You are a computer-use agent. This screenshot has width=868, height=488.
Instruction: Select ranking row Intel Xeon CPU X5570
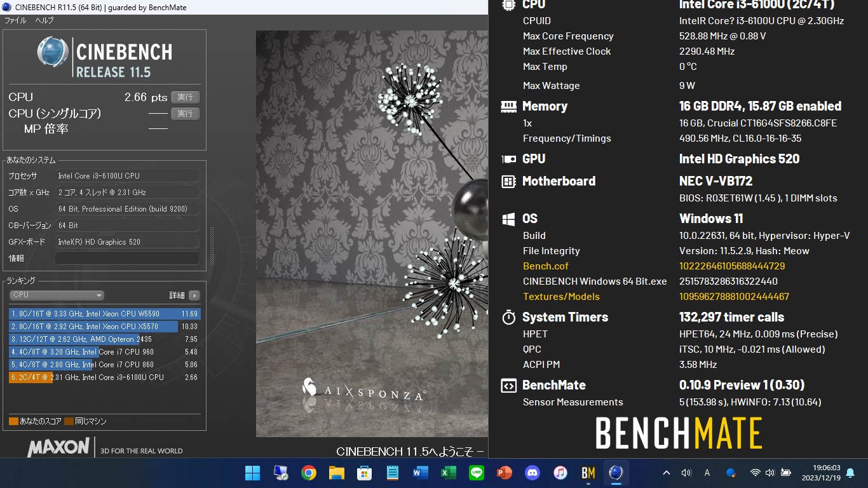pyautogui.click(x=105, y=327)
